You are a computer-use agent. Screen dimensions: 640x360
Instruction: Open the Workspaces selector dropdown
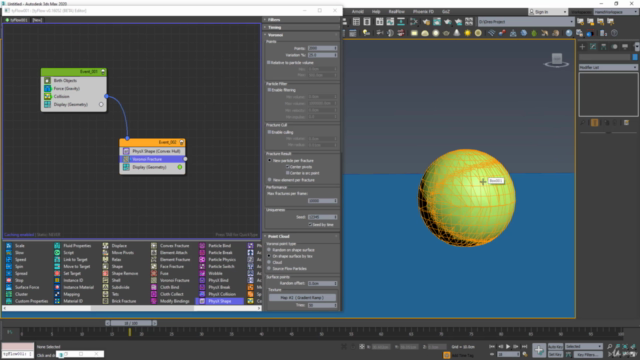tap(615, 12)
